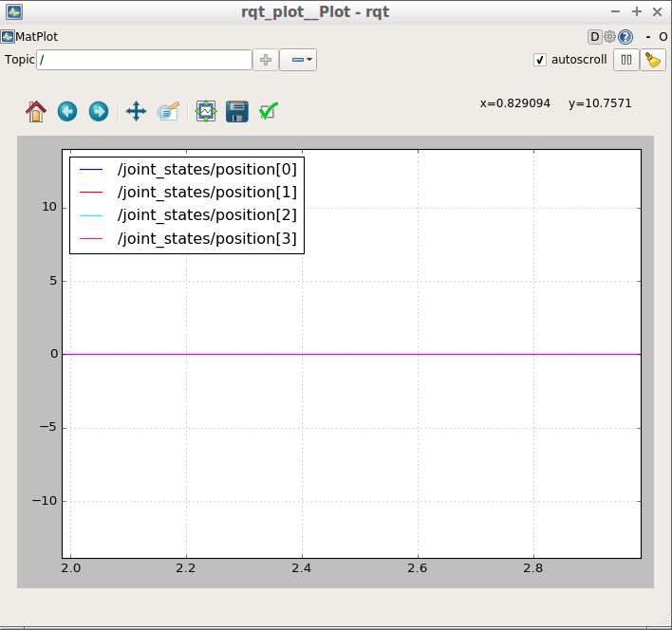Click the green checkmark customize icon
The width and height of the screenshot is (672, 630).
(x=269, y=111)
